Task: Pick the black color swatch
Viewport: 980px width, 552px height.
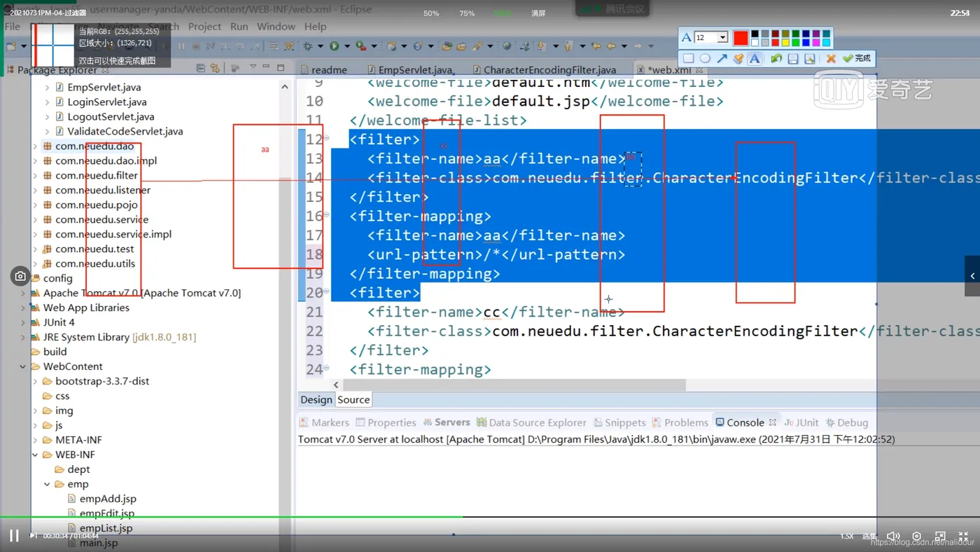Action: (x=755, y=34)
